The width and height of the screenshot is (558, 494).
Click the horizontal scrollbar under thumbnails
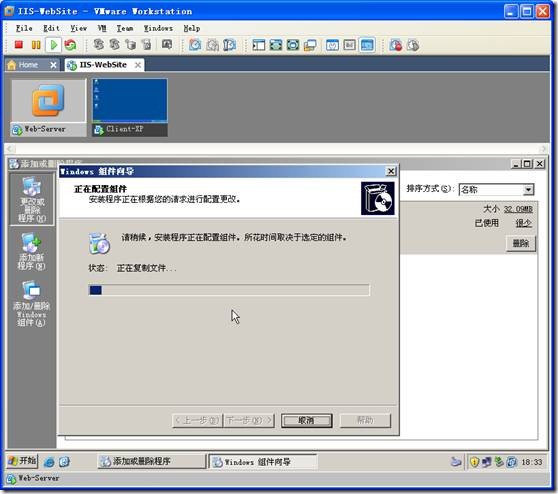tap(276, 148)
